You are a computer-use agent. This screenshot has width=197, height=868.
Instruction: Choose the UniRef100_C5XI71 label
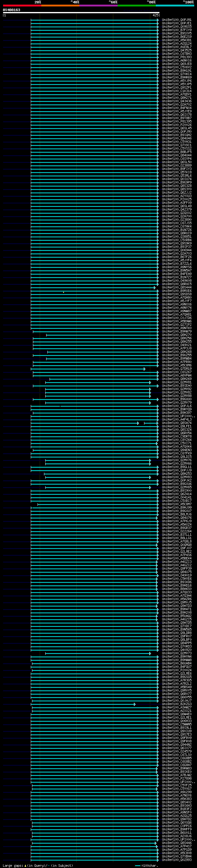[177, 443]
